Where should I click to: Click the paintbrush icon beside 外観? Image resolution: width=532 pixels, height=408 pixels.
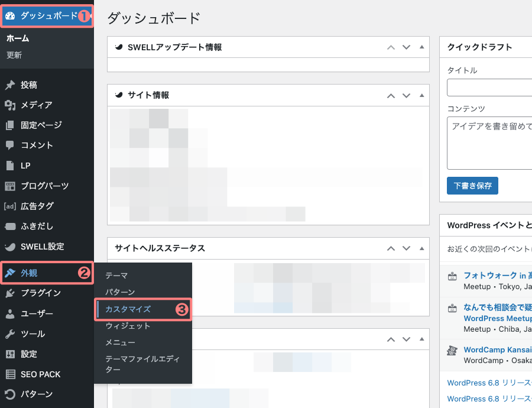pos(10,273)
